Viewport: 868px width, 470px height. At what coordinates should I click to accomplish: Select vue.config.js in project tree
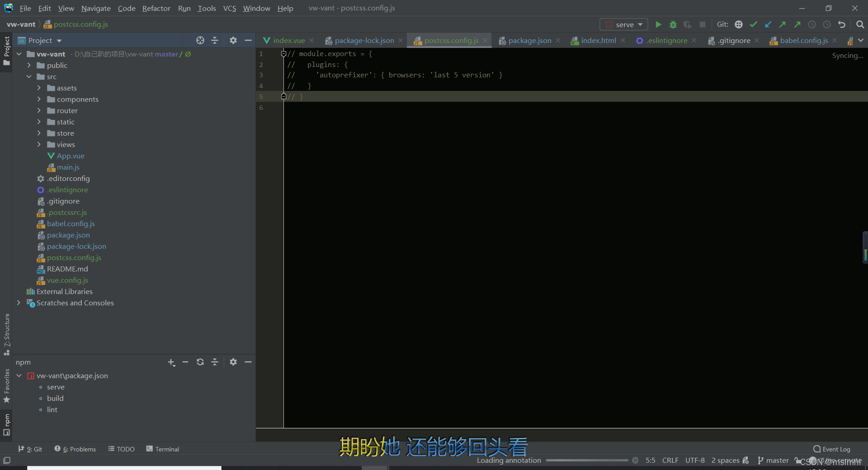coord(67,280)
